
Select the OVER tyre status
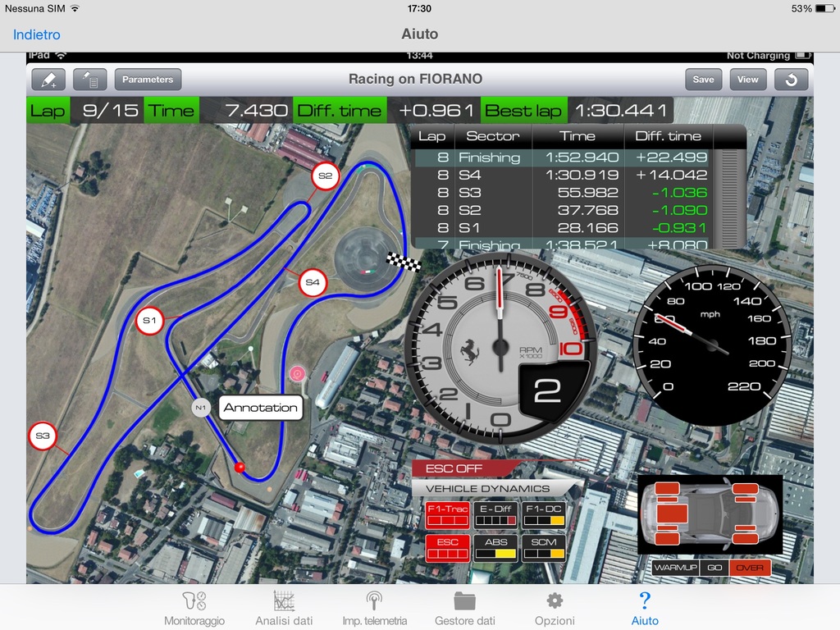(750, 568)
